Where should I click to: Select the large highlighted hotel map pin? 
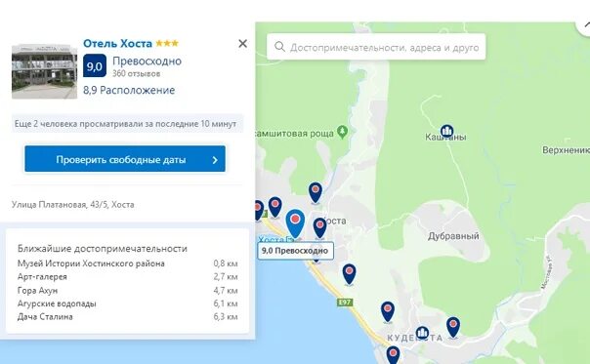coord(295,223)
